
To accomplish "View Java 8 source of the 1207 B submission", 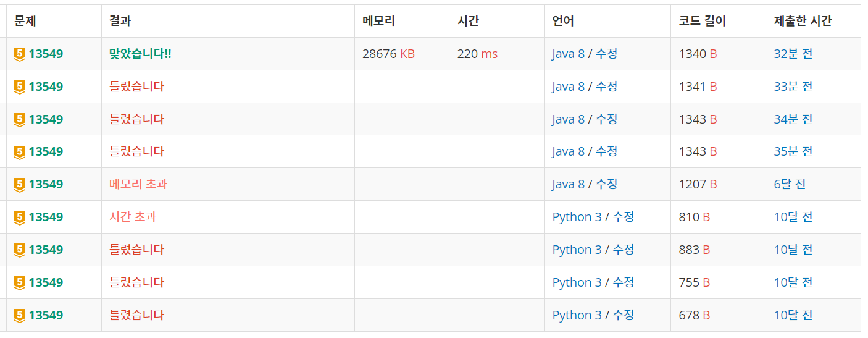I will pyautogui.click(x=568, y=184).
